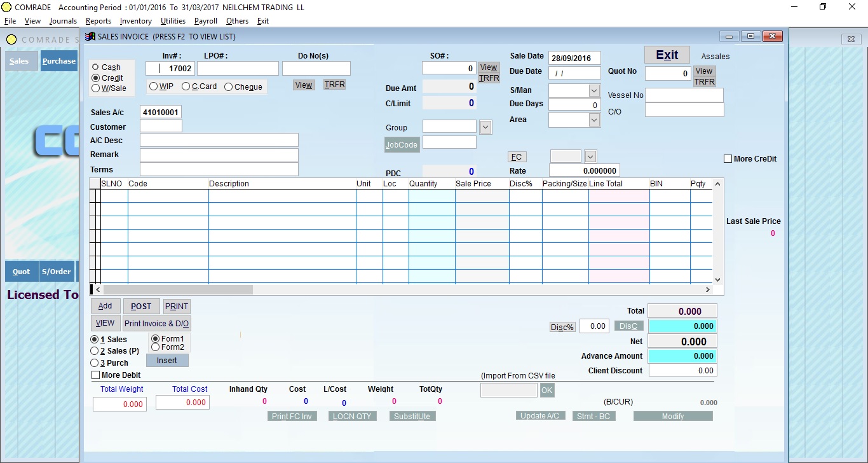868x463 pixels.
Task: Click TRFR button under Do No(s)
Action: pos(334,84)
